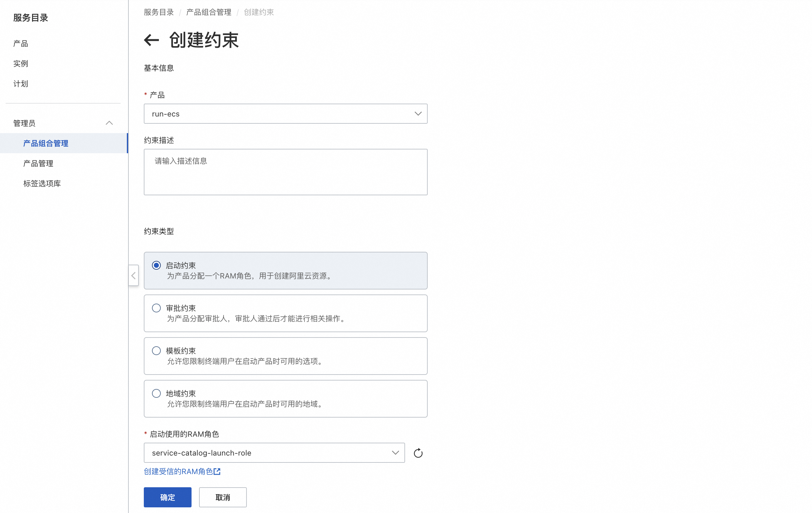This screenshot has width=812, height=513.
Task: Click the 确定 button
Action: [167, 497]
